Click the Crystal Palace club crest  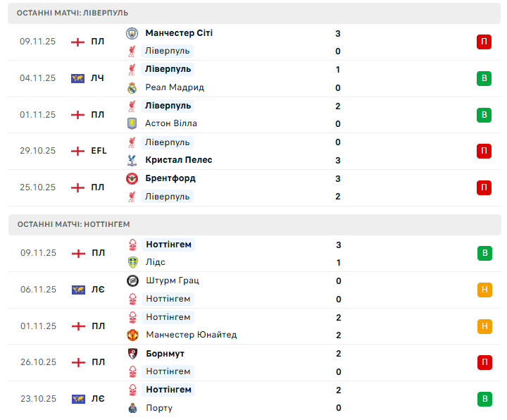tap(132, 160)
